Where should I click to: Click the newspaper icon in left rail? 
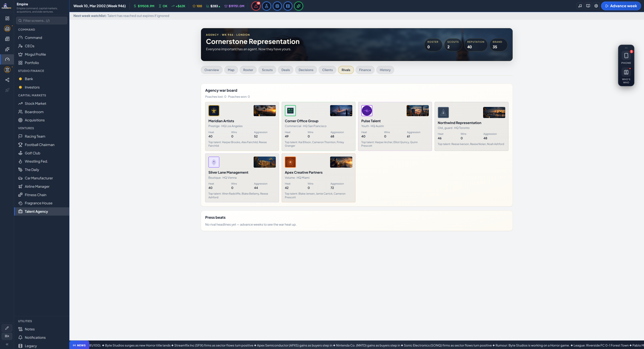point(7,39)
